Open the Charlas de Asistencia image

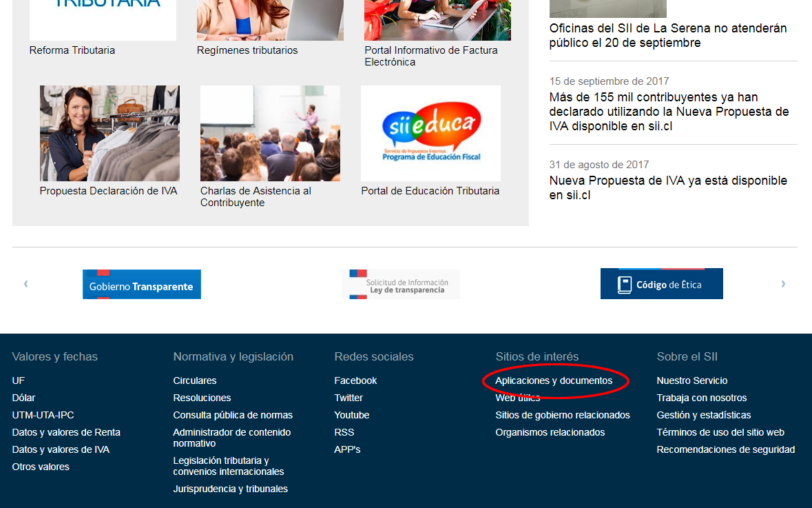(x=270, y=133)
